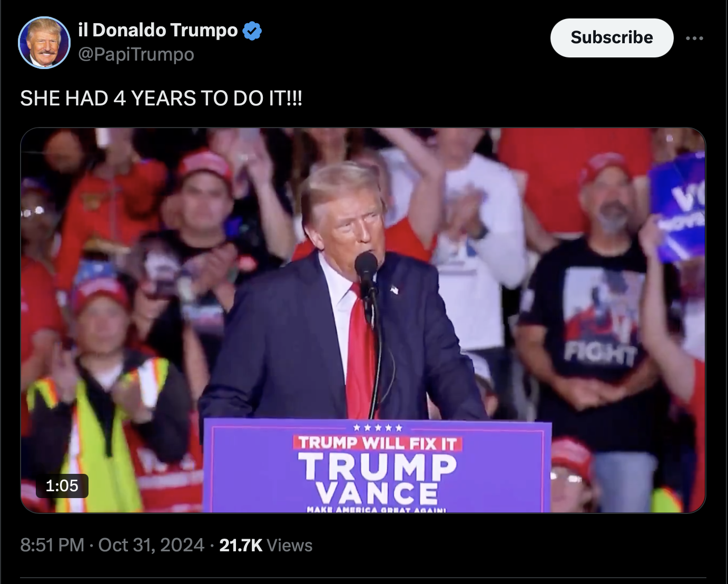728x584 pixels.
Task: Subscribe to il Donaldo Trumpo
Action: 612,38
